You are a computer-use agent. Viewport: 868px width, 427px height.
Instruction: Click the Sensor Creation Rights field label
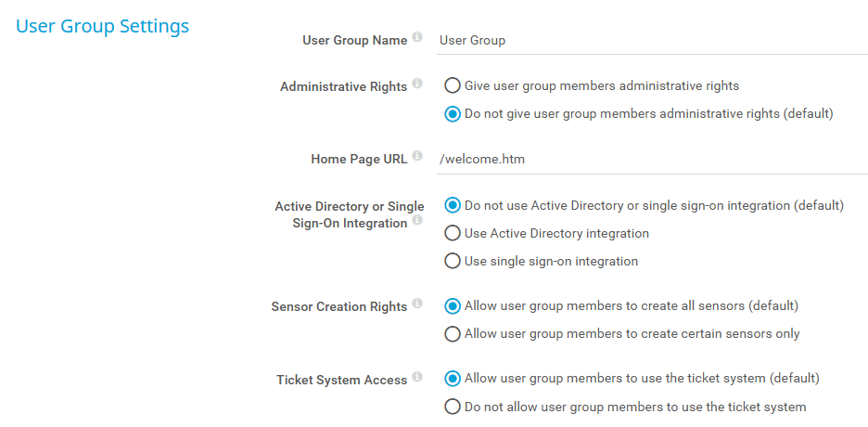click(x=338, y=306)
